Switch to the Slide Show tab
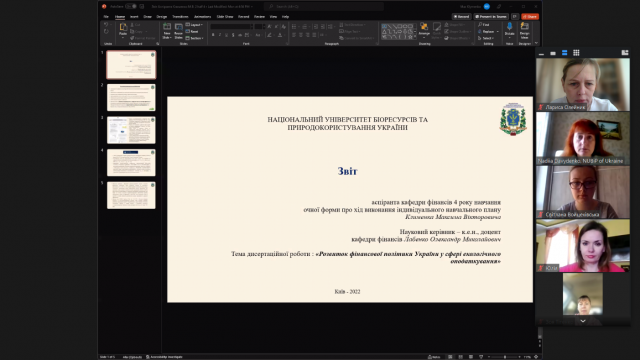The image size is (640, 360). pyautogui.click(x=224, y=17)
